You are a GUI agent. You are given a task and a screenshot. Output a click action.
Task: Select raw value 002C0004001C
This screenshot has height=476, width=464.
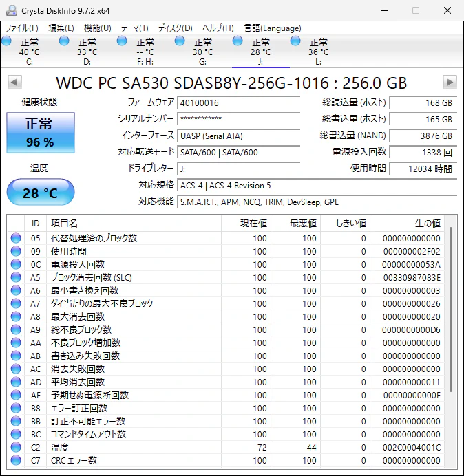coord(412,448)
